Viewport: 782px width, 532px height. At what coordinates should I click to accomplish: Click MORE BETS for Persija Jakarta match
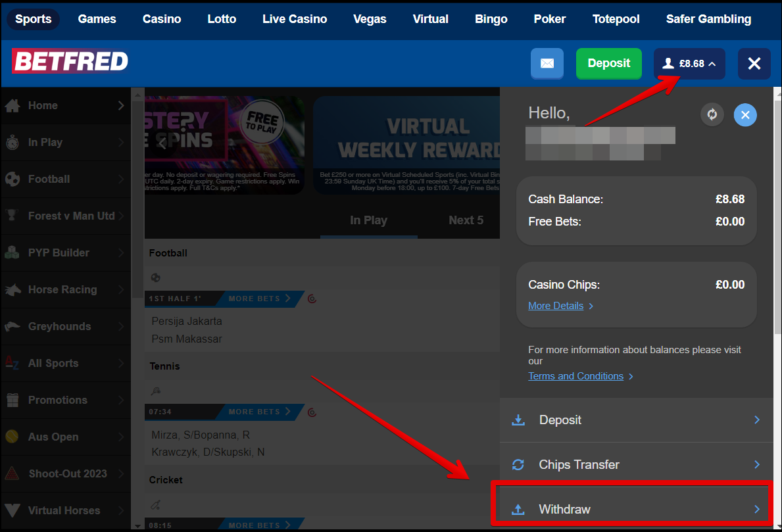pyautogui.click(x=259, y=299)
